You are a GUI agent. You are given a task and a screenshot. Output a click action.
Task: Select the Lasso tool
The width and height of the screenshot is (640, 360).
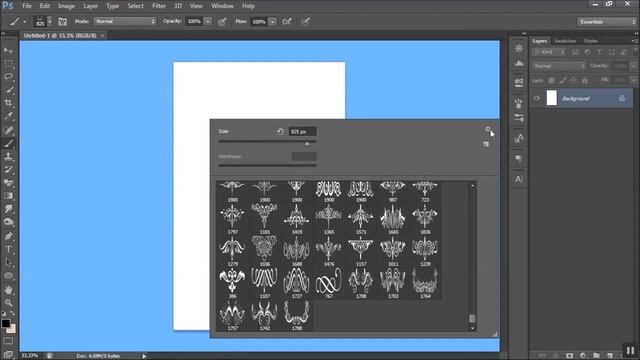(8, 77)
